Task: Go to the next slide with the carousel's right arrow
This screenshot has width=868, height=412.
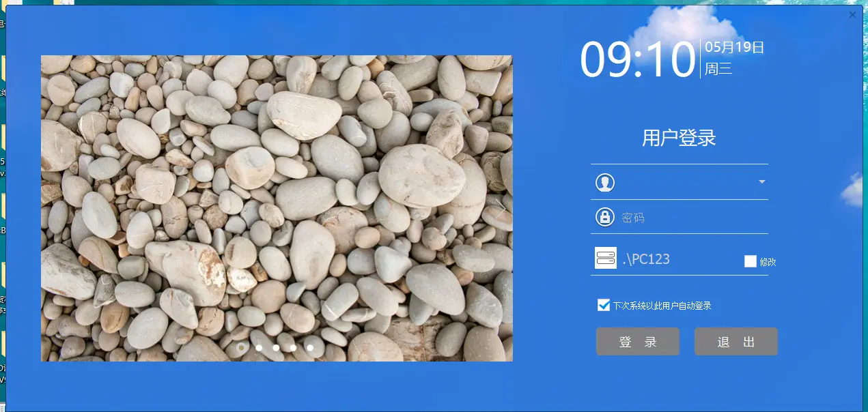Action: tap(501, 208)
